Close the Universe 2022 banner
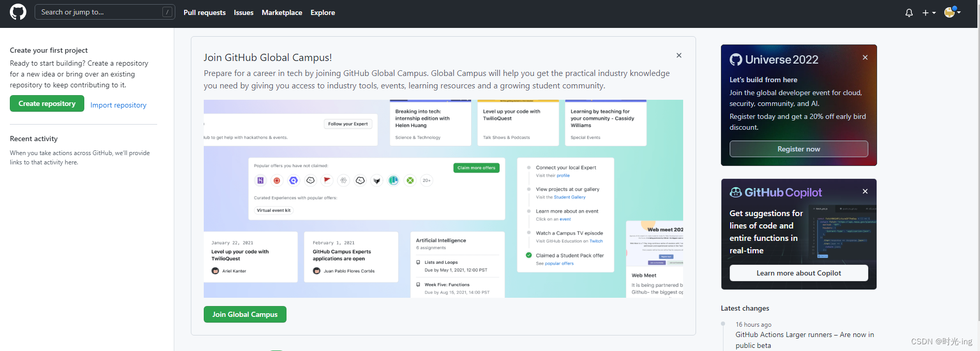 [x=865, y=57]
